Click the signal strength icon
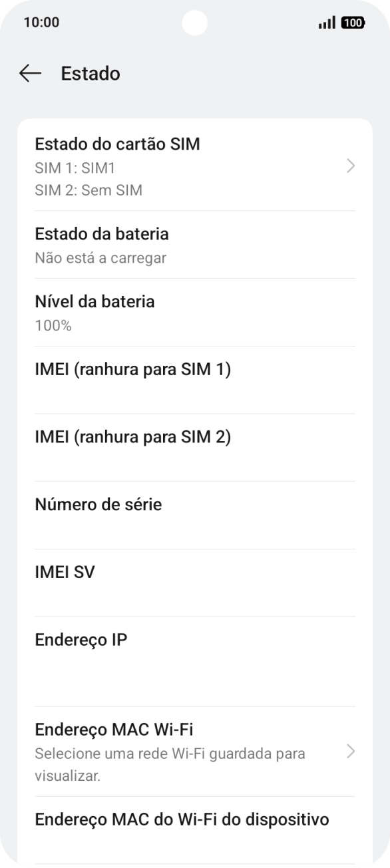This screenshot has height=868, width=390. point(327,22)
